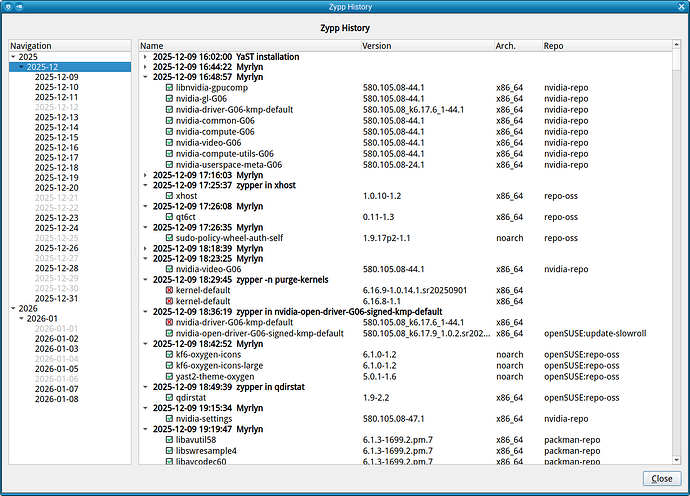Click the red removed icon for kernel-default 6.16.8-1.1
This screenshot has width=690, height=496.
point(169,300)
